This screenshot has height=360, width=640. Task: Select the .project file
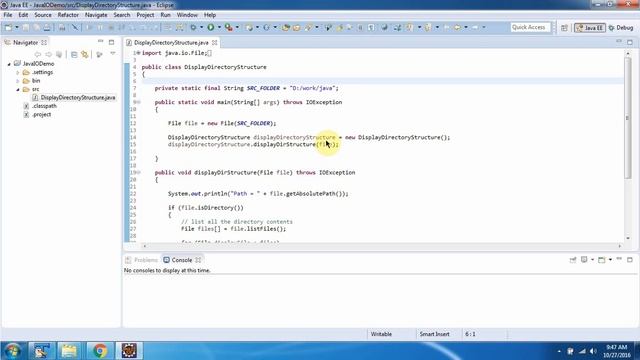coord(42,114)
